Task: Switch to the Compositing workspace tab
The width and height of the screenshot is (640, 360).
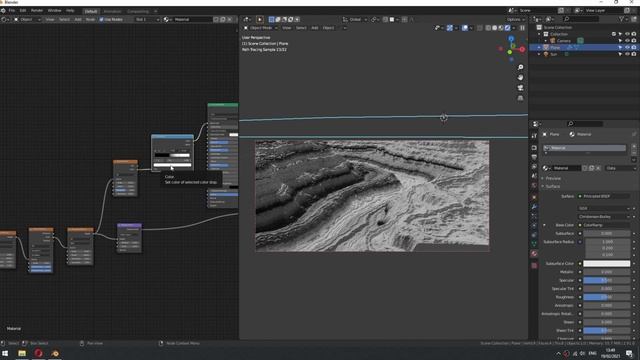Action: (138, 11)
